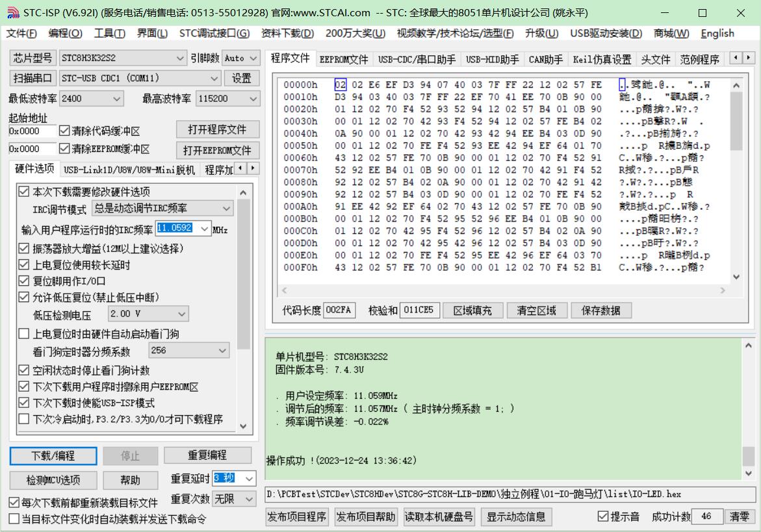This screenshot has height=532, width=761.
Task: Click hex view vertical scrollbar thumb
Action: click(x=736, y=121)
